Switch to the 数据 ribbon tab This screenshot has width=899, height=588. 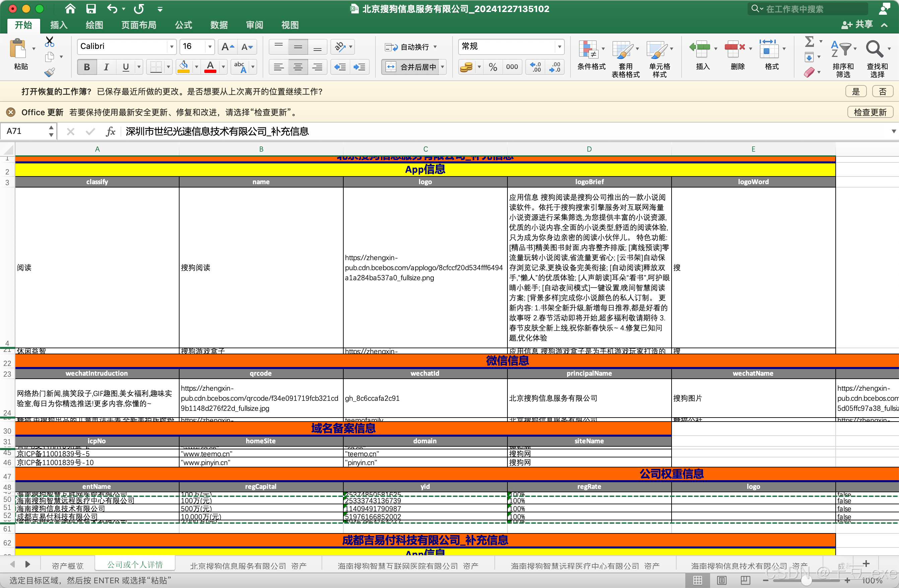click(219, 25)
